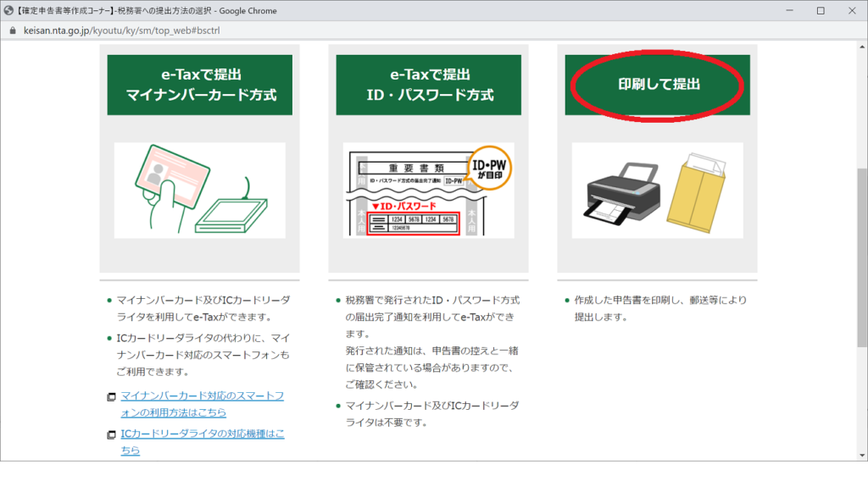Click My Number card reader illustration
This screenshot has height=492, width=868.
point(200,191)
